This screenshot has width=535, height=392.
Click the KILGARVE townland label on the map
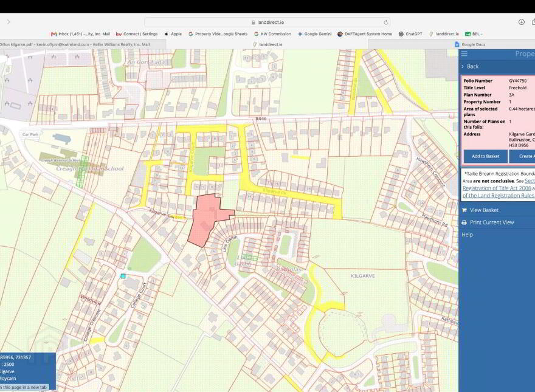click(x=363, y=276)
